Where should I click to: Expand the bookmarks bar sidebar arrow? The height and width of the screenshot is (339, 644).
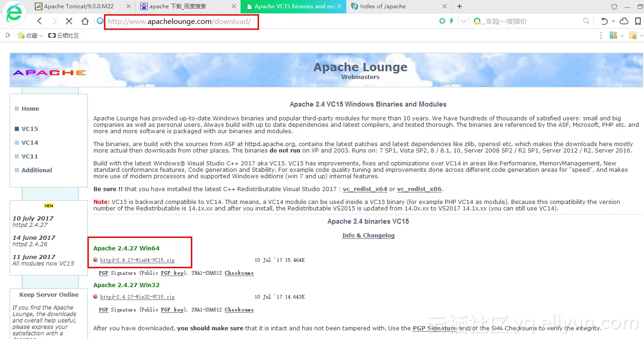point(8,35)
